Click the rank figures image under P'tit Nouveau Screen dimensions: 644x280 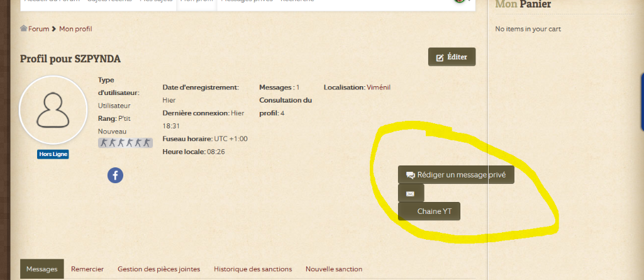(125, 143)
